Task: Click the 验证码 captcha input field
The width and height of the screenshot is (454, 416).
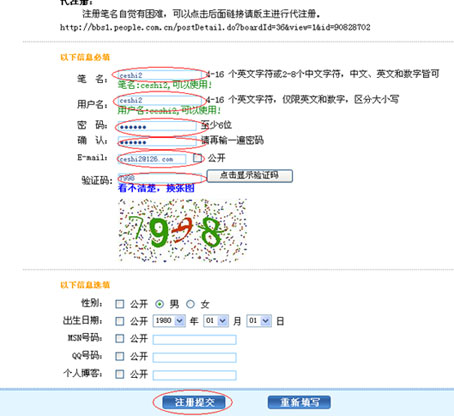Action: tap(161, 178)
